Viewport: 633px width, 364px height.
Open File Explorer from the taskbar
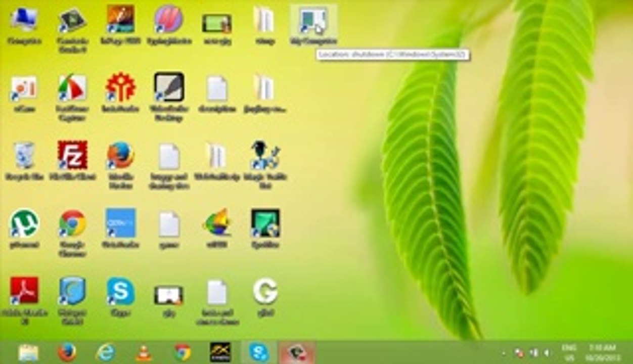point(28,352)
